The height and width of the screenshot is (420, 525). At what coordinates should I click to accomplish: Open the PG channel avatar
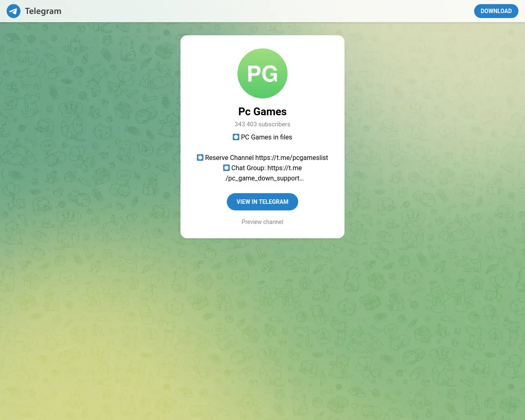point(262,73)
